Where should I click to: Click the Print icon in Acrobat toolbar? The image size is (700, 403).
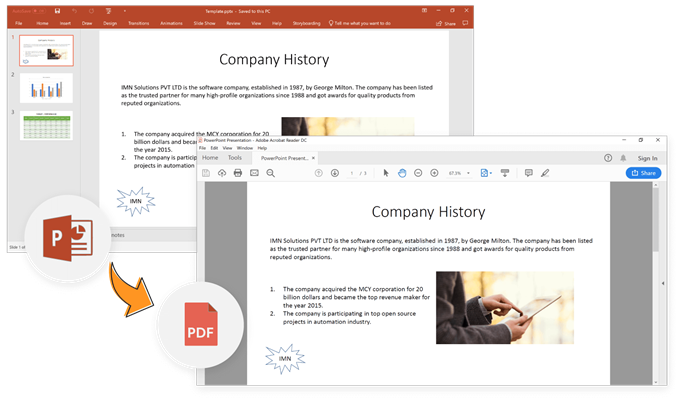point(238,173)
